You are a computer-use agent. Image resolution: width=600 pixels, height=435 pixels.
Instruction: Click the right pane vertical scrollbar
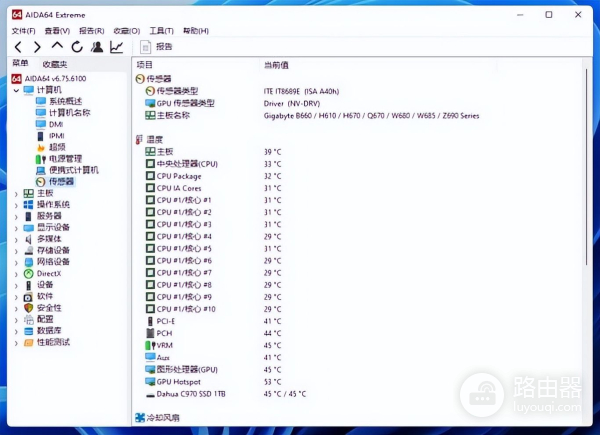tap(586, 166)
